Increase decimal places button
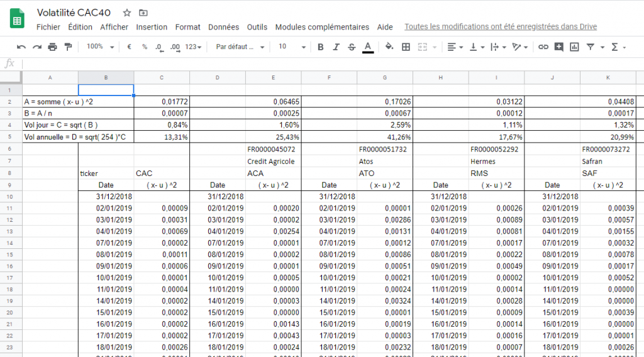Viewport: 644px width, 357px height. 175,47
